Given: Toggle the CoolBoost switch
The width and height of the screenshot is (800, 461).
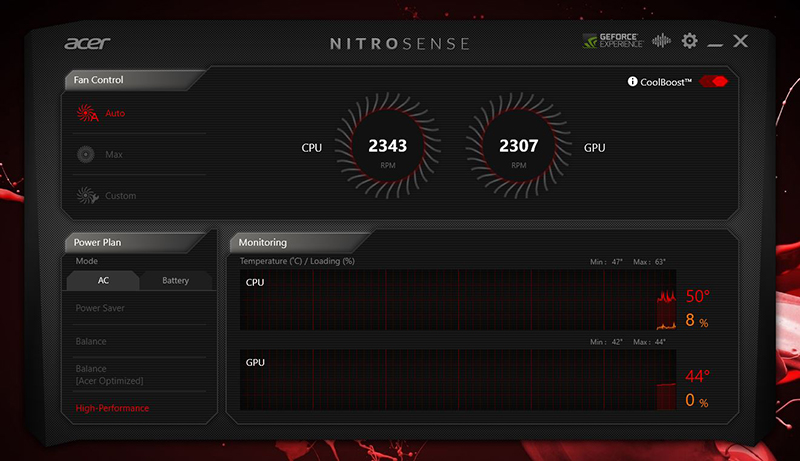Looking at the screenshot, I should pyautogui.click(x=713, y=81).
